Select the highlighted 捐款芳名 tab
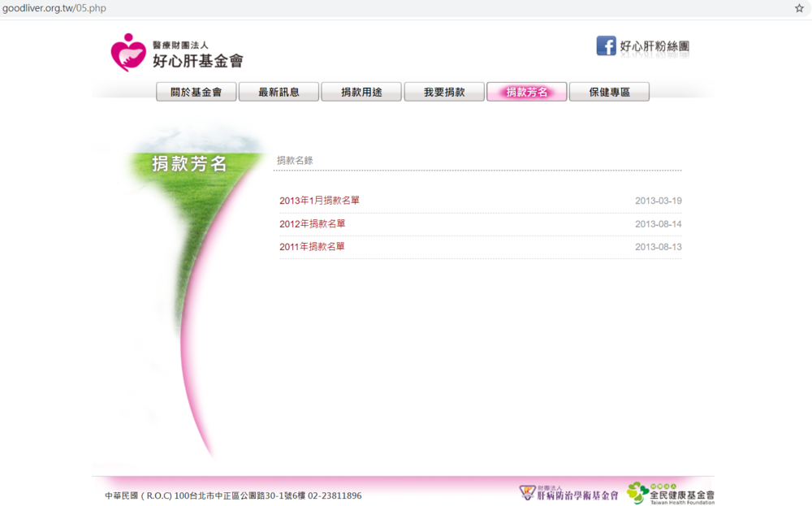812x506 pixels. point(526,92)
